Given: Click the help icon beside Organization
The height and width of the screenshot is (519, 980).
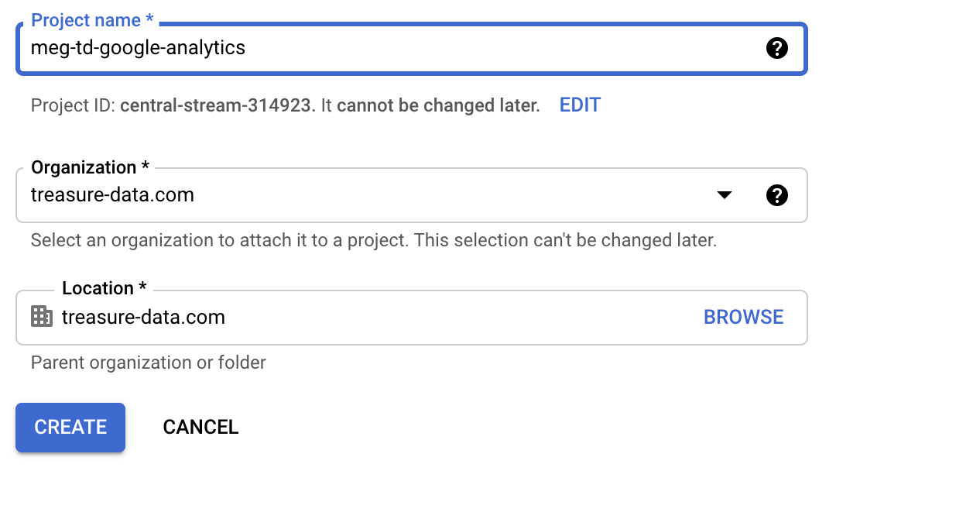Looking at the screenshot, I should pyautogui.click(x=776, y=195).
